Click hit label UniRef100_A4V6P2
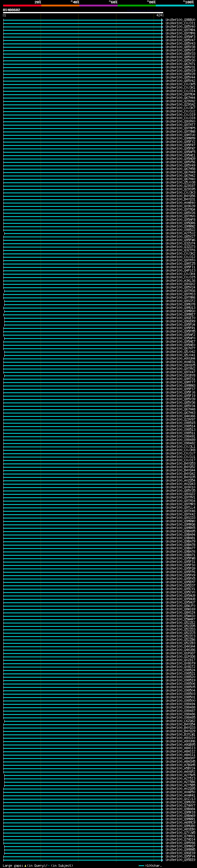This screenshot has width=197, height=868. [x=180, y=772]
